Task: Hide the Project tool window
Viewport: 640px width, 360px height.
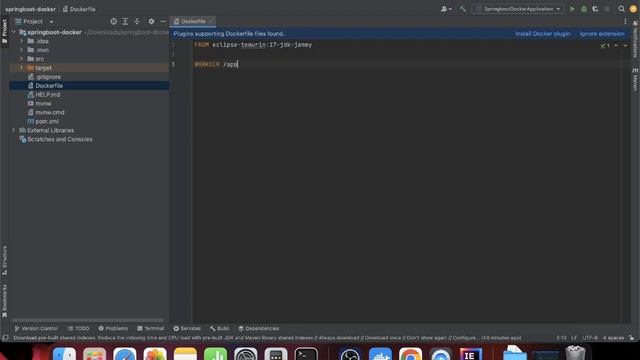Action: (x=163, y=21)
